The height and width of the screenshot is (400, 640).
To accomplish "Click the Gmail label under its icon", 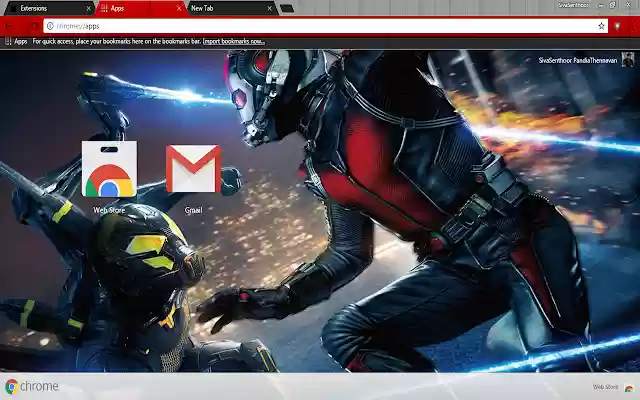I will [x=193, y=210].
